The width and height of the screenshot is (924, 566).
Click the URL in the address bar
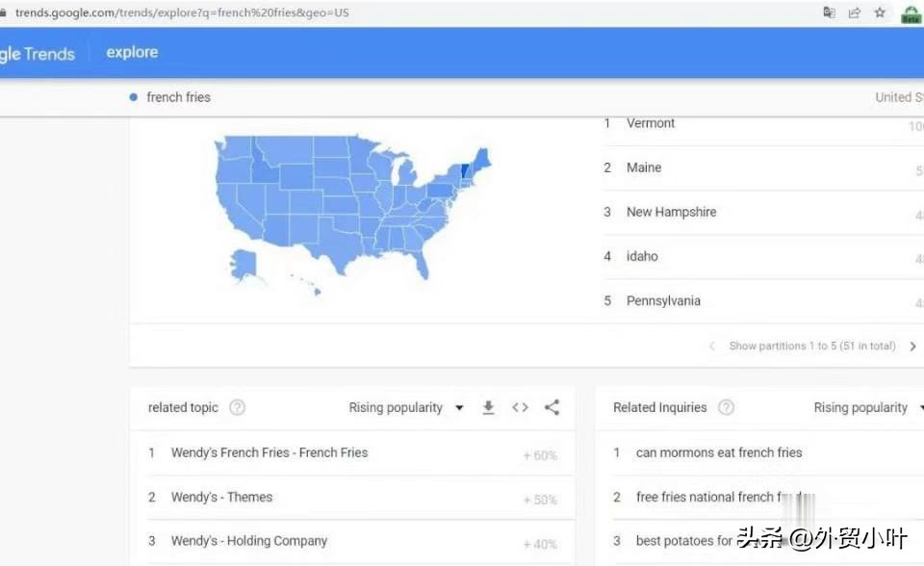pos(183,13)
